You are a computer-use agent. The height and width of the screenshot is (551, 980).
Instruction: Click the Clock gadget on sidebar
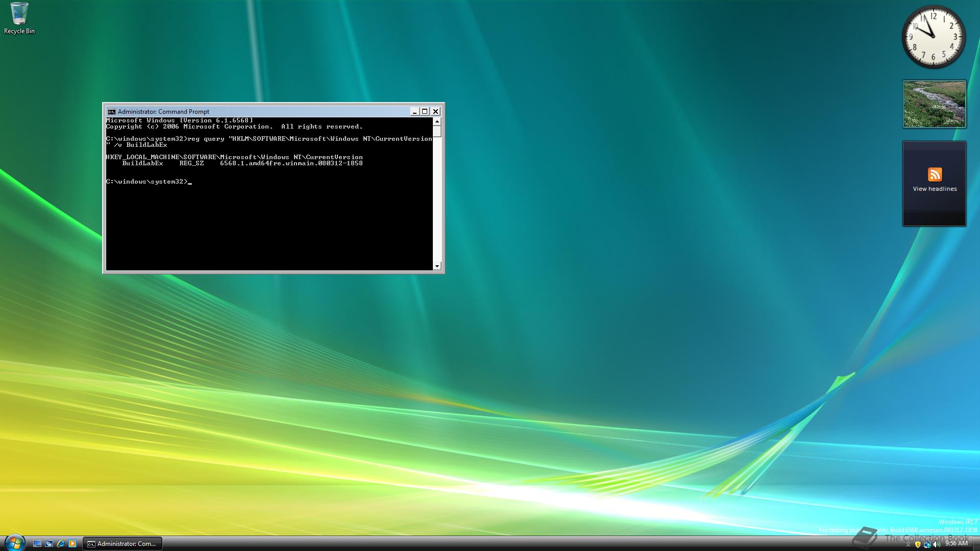coord(934,37)
